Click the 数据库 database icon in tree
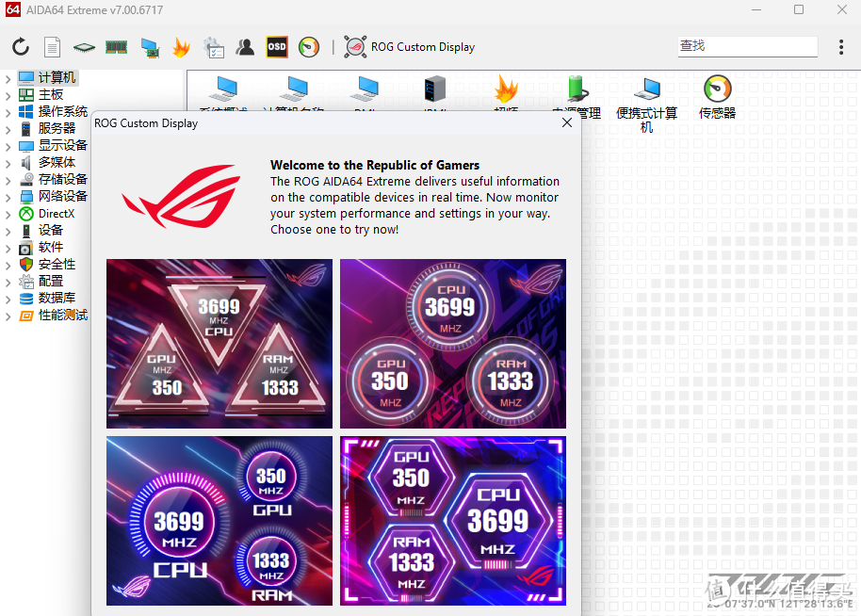 [x=25, y=299]
